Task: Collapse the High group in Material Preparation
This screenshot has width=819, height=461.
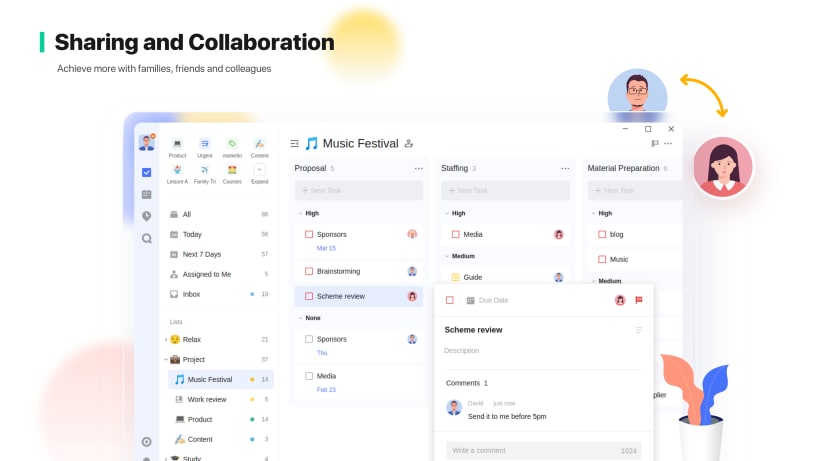Action: [x=594, y=214]
